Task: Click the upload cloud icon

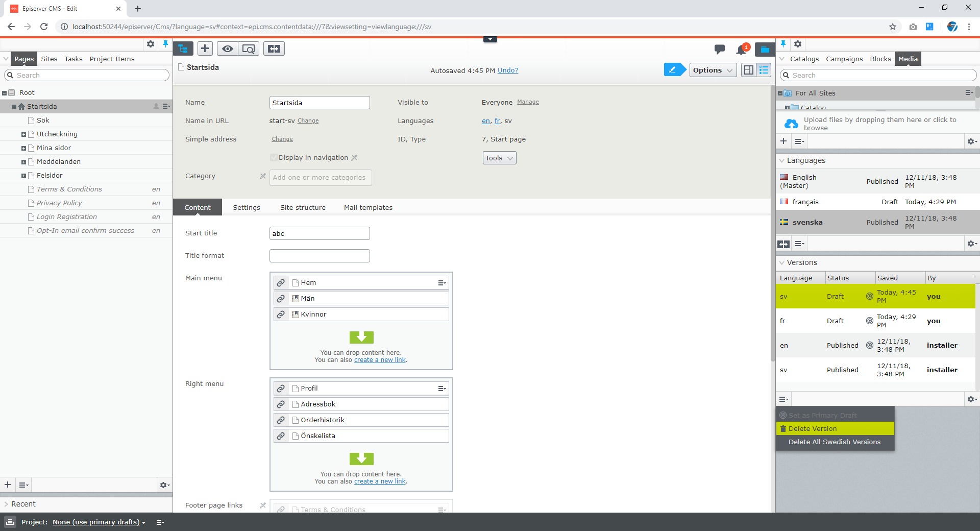Action: (791, 124)
